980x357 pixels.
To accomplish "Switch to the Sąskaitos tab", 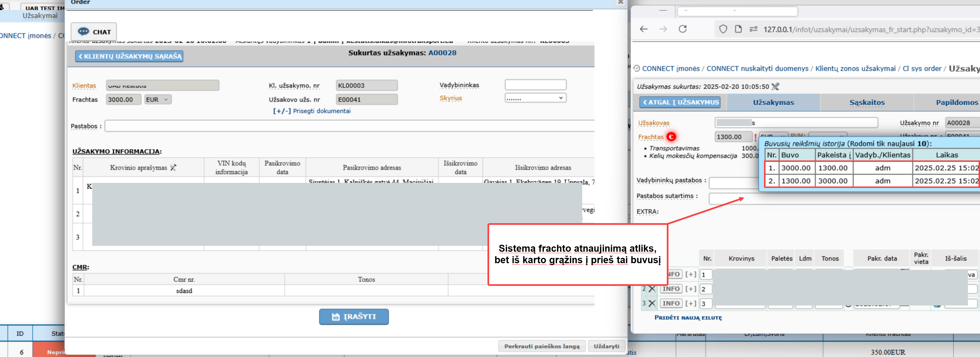I will point(867,102).
